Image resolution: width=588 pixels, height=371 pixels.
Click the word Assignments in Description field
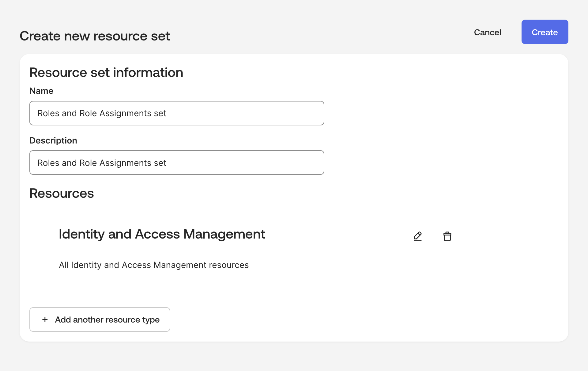point(125,163)
